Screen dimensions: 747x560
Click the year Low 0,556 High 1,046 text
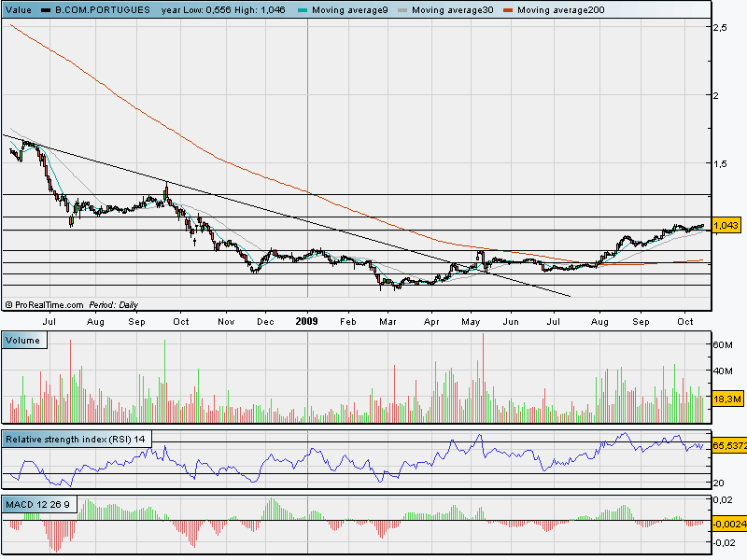pyautogui.click(x=223, y=10)
